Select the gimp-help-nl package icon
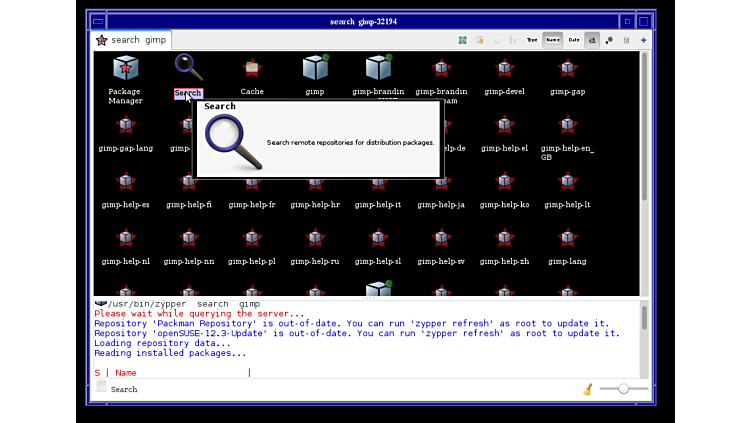Viewport: 752px width, 423px height. pos(126,238)
